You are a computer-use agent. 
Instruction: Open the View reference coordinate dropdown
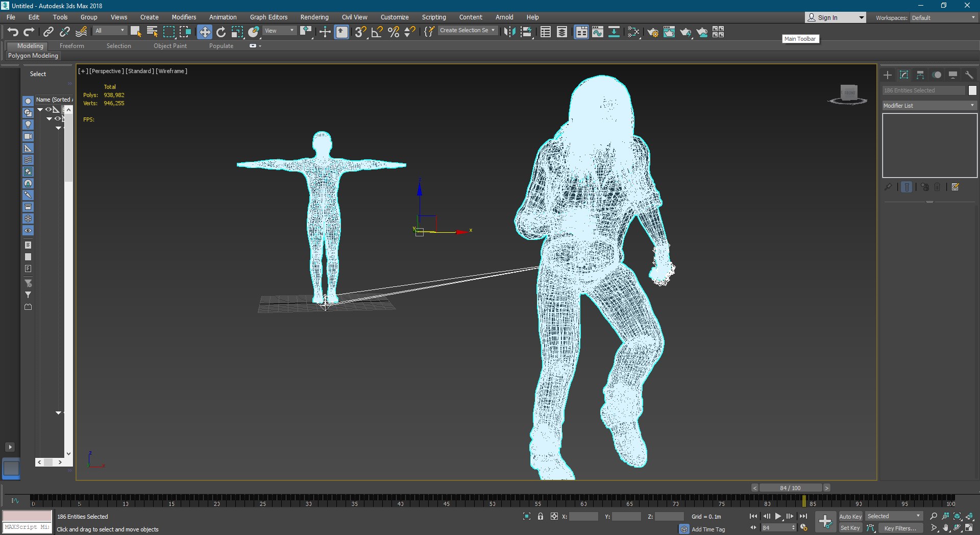point(279,31)
